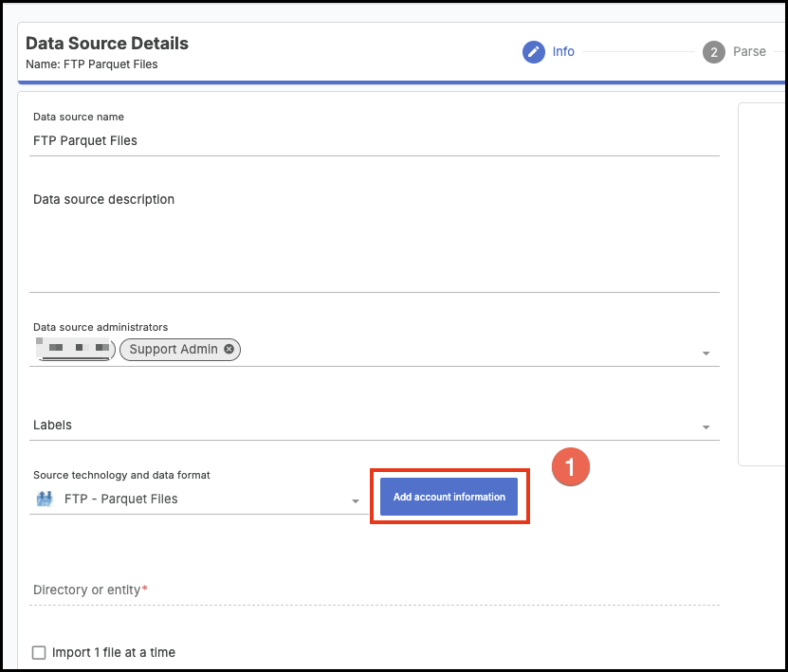Click the FTP source technology icon
The width and height of the screenshot is (788, 672).
tap(44, 499)
